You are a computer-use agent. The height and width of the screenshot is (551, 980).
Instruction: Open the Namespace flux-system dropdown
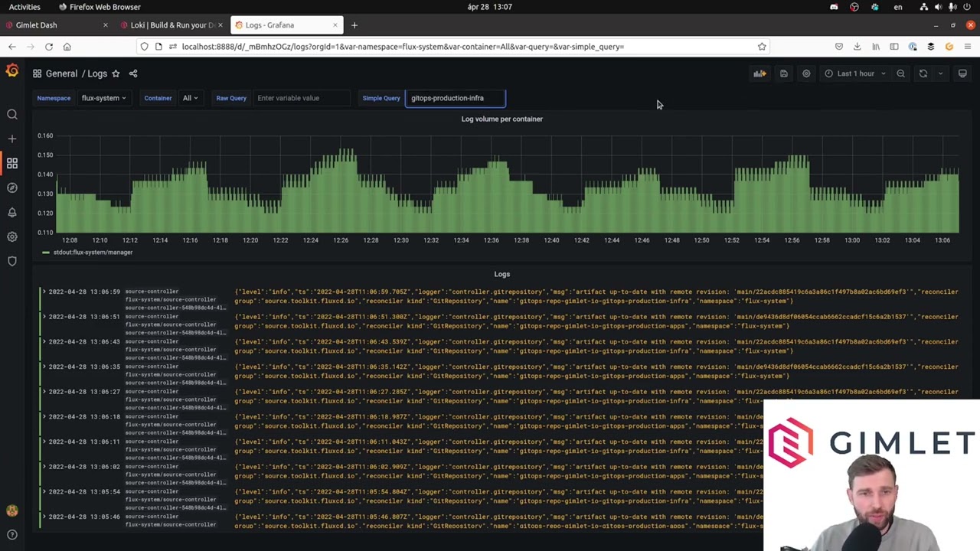click(x=103, y=98)
